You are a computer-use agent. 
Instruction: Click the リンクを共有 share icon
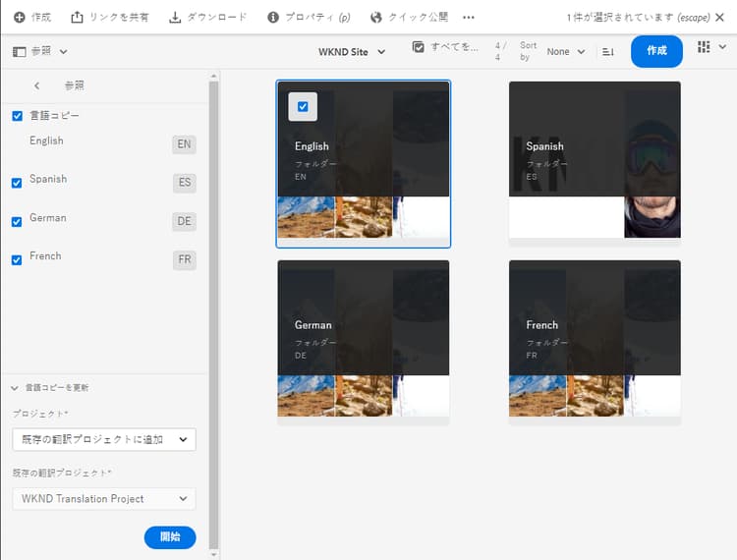(x=78, y=18)
